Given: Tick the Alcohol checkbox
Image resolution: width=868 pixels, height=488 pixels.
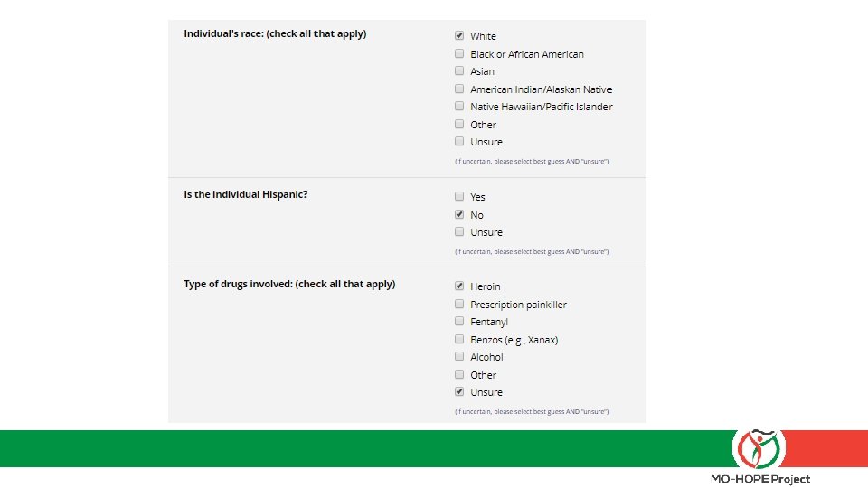Looking at the screenshot, I should point(459,356).
